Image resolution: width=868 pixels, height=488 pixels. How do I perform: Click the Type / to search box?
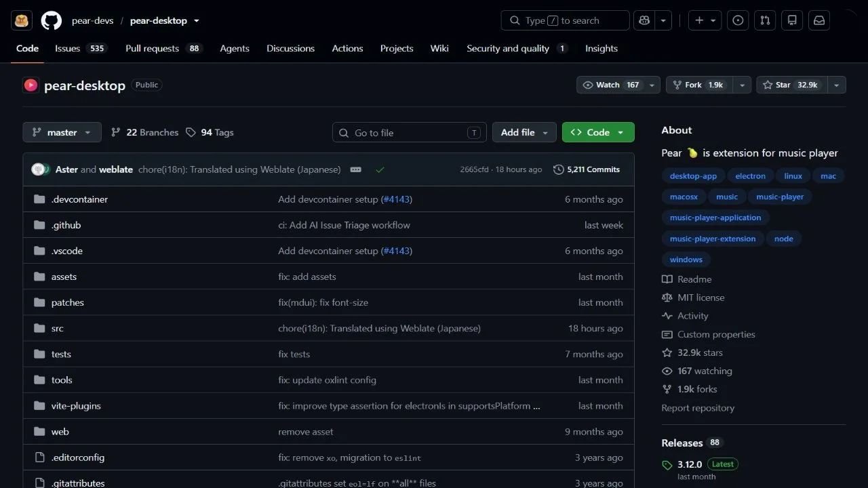pos(566,20)
